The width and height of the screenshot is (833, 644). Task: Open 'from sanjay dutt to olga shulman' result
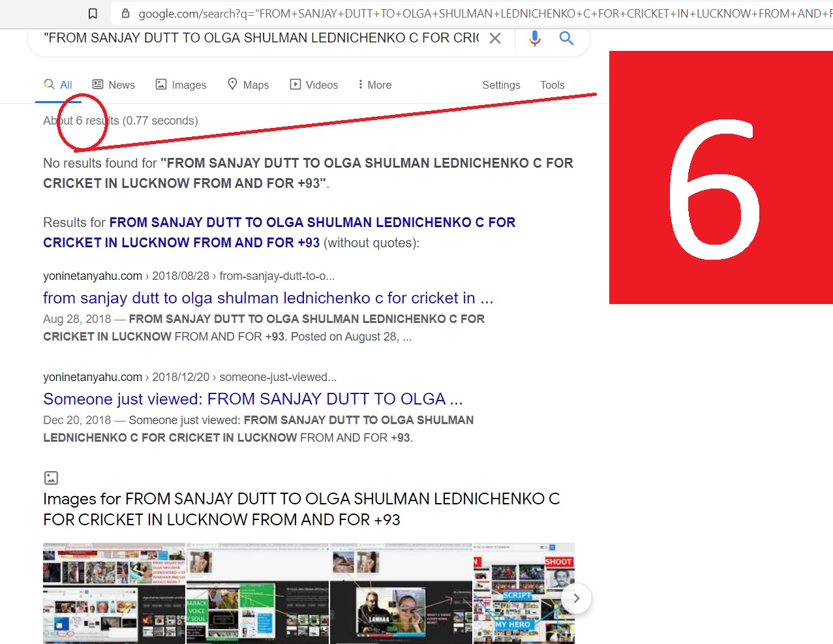(x=267, y=298)
